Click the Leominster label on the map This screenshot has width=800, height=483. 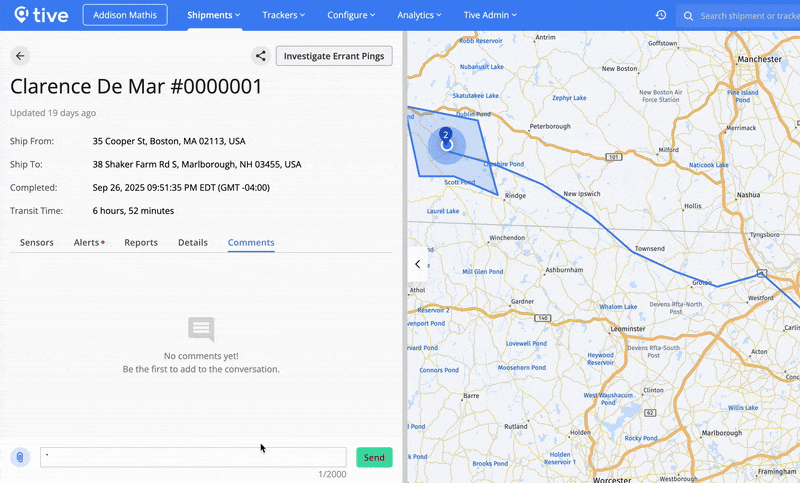[x=628, y=329]
